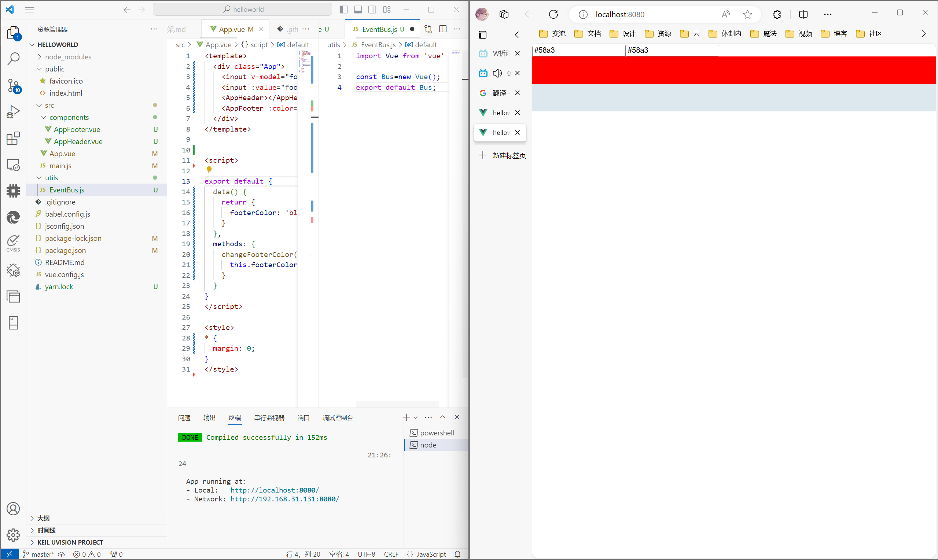Screen dimensions: 938x560
Task: Select the node terminal instance
Action: (x=436, y=445)
